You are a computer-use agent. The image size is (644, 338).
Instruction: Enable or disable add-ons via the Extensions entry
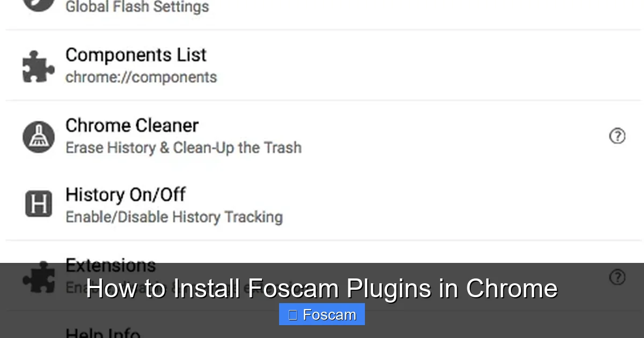point(110,265)
